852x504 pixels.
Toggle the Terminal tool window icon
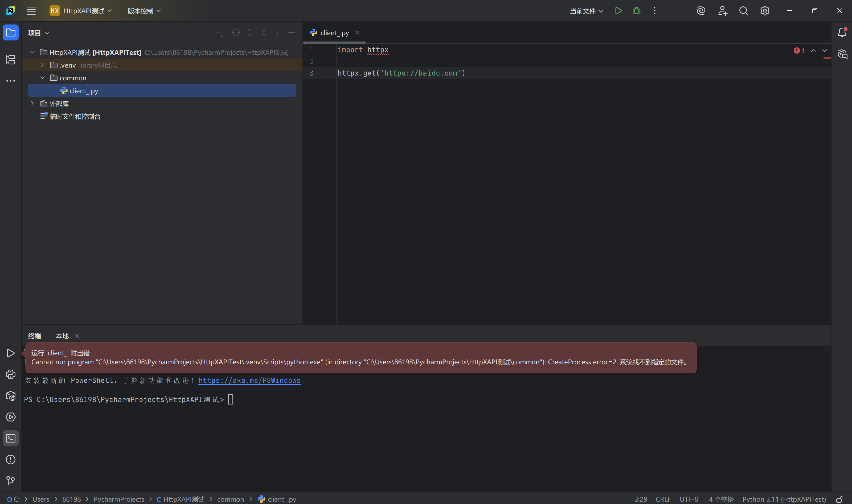coord(11,438)
